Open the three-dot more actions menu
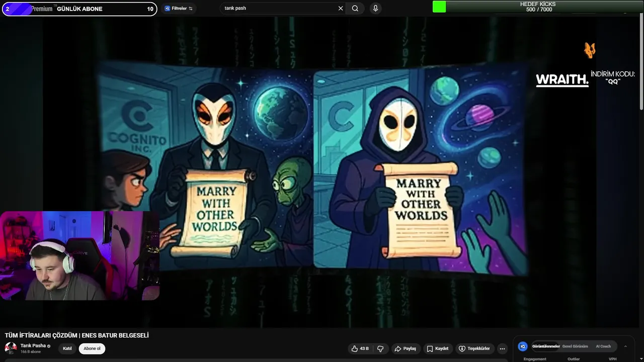The image size is (644, 362). [502, 348]
